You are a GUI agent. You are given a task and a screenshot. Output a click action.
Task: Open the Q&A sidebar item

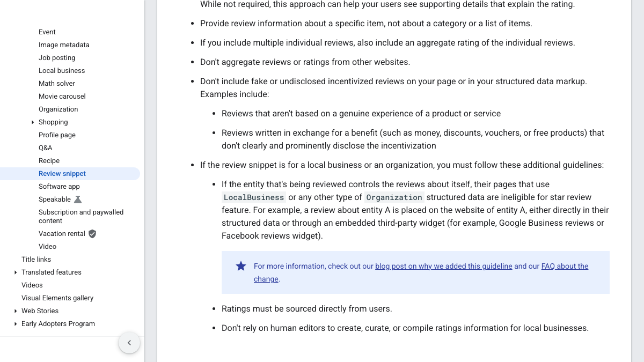point(46,148)
